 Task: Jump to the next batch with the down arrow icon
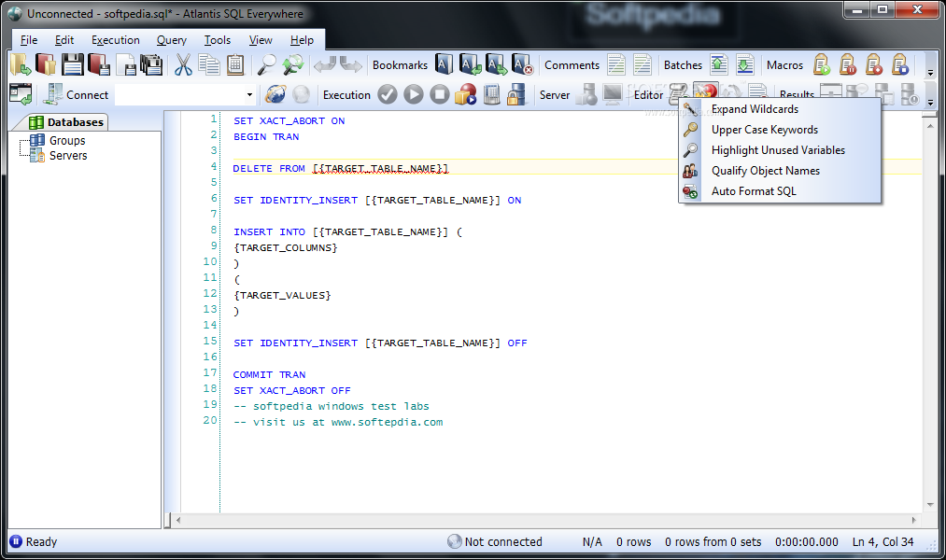744,64
